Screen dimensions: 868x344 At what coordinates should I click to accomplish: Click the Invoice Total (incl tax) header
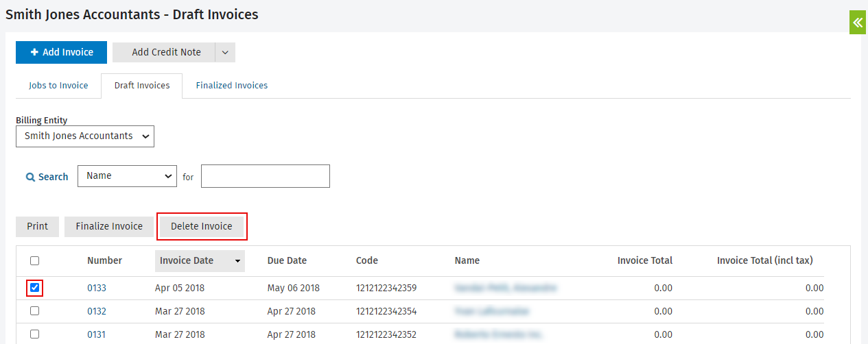point(765,260)
